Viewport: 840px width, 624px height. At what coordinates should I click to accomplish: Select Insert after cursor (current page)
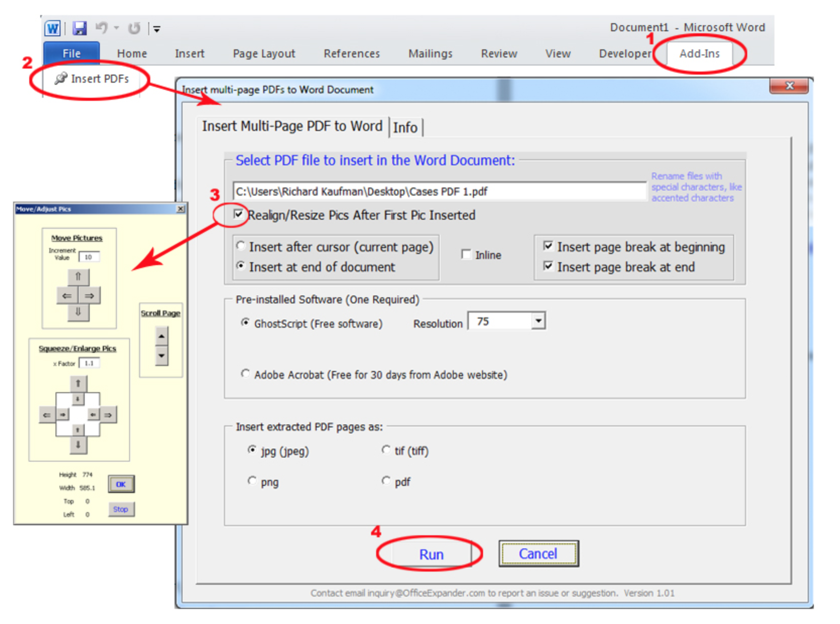pos(241,246)
